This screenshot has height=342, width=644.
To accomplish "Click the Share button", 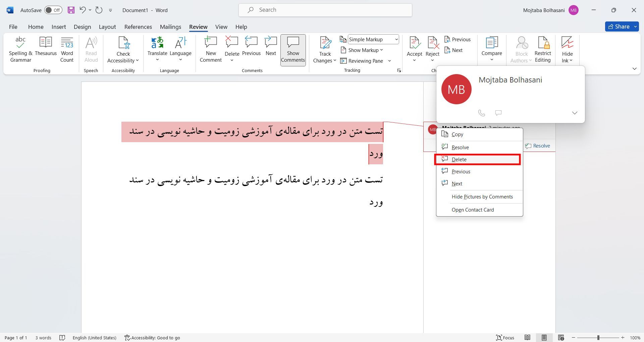I will tap(619, 26).
